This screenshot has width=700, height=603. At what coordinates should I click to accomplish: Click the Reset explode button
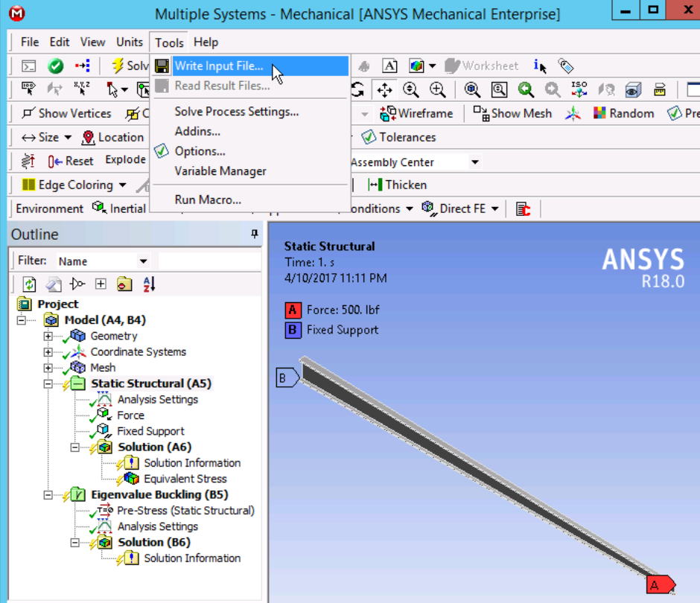point(71,161)
